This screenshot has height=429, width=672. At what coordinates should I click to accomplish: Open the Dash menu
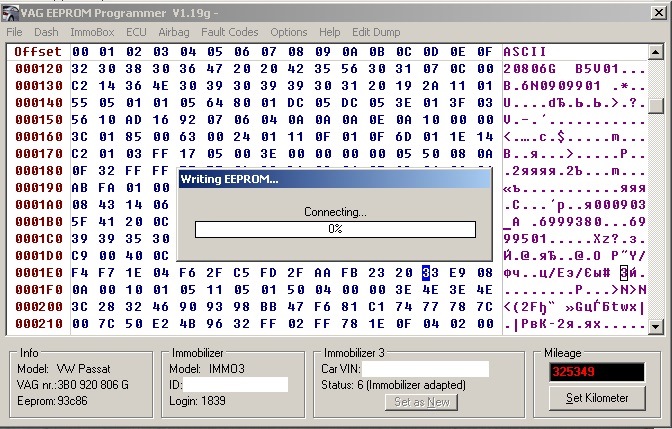(46, 32)
